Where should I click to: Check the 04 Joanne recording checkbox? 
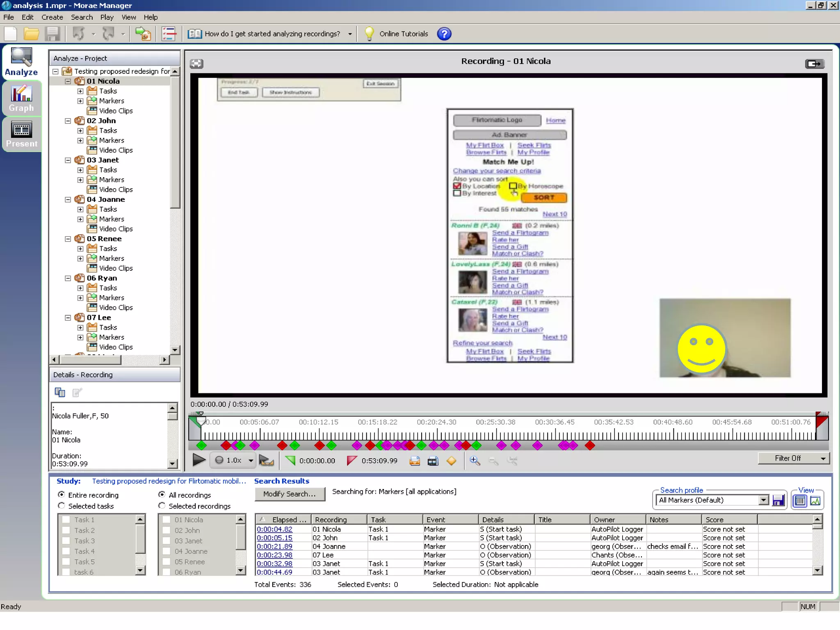[166, 551]
